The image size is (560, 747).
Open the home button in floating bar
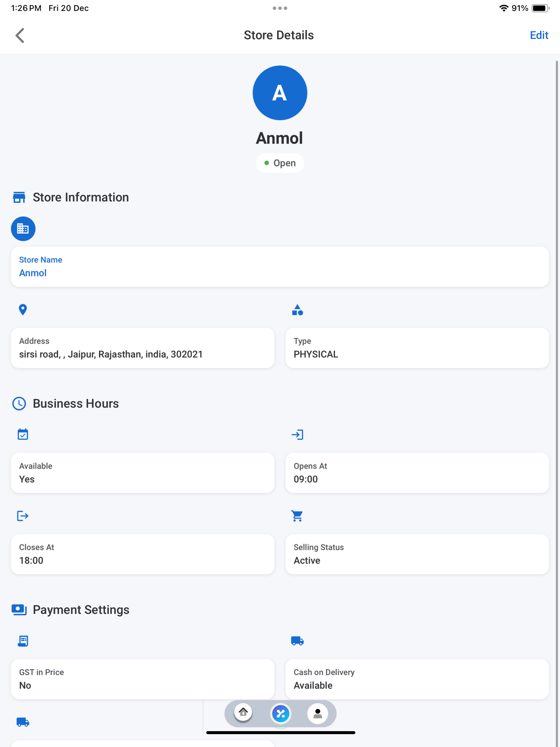tap(243, 713)
